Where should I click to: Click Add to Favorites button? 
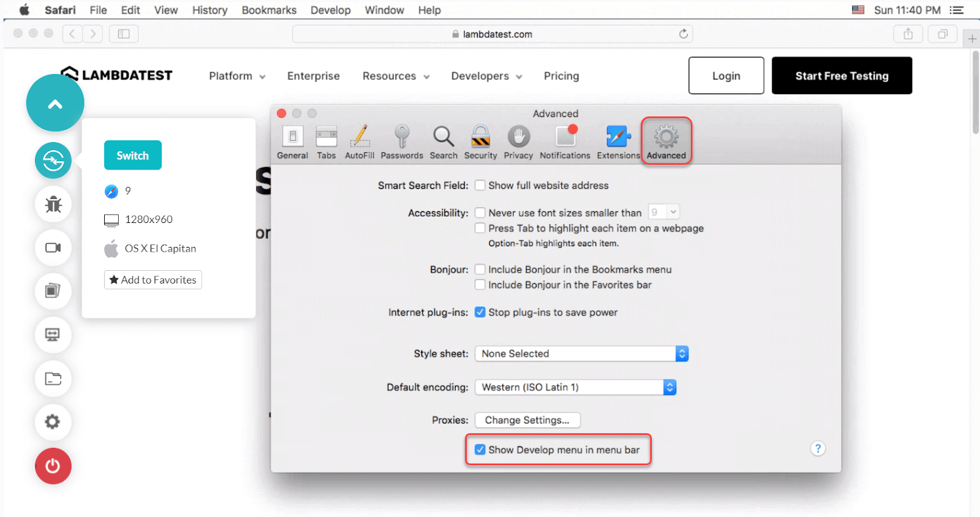[x=153, y=280]
